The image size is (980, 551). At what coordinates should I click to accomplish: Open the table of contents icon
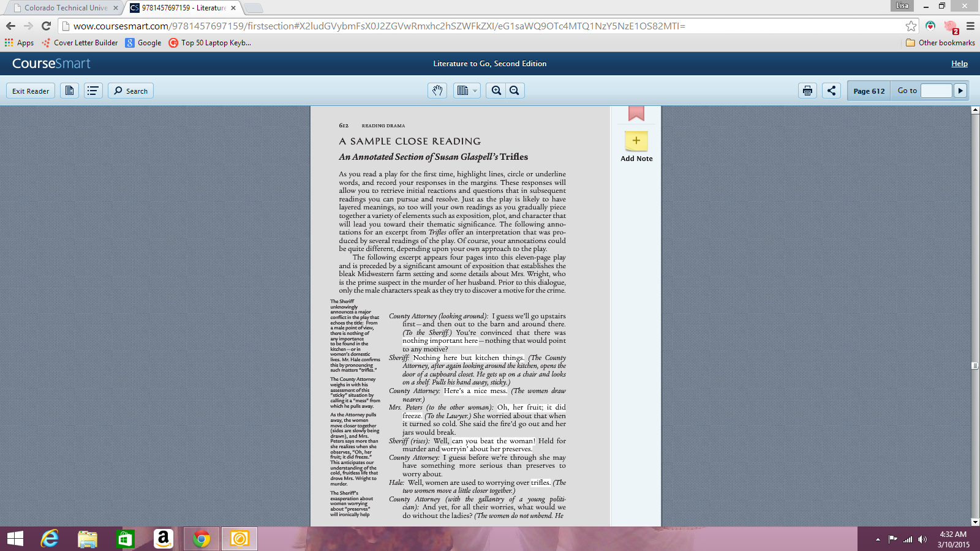[93, 91]
